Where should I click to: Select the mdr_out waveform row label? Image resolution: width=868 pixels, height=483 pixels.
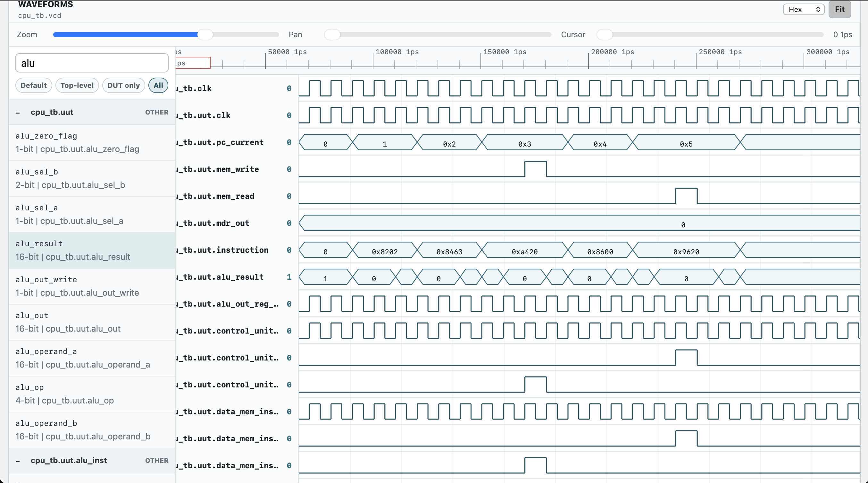213,224
